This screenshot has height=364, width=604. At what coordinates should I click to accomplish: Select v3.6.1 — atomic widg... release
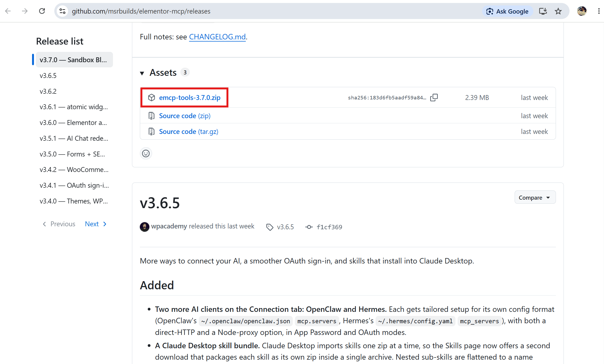pos(74,107)
